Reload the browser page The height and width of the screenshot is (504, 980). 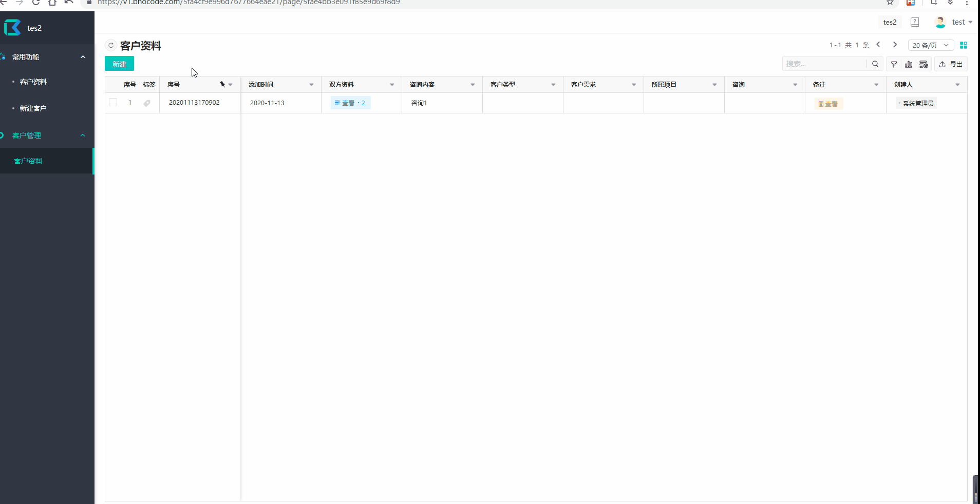click(x=36, y=3)
